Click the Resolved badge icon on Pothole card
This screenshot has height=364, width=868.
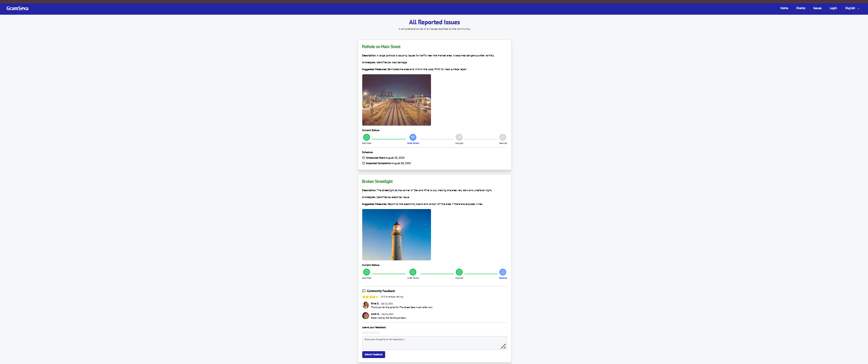tap(503, 138)
